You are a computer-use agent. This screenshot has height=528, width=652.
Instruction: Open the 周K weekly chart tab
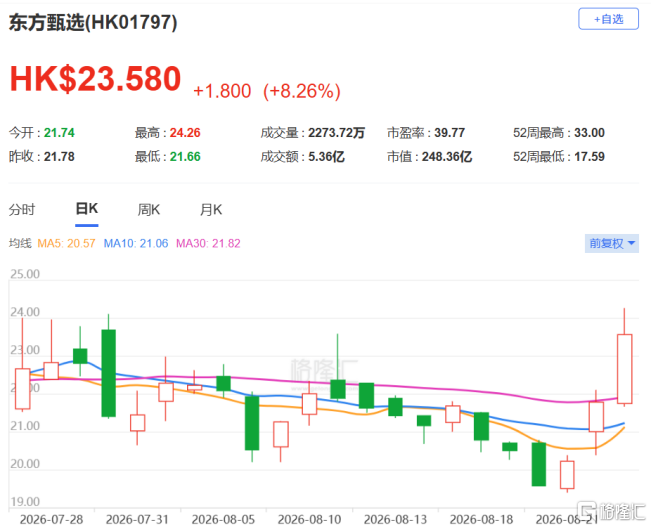click(148, 210)
